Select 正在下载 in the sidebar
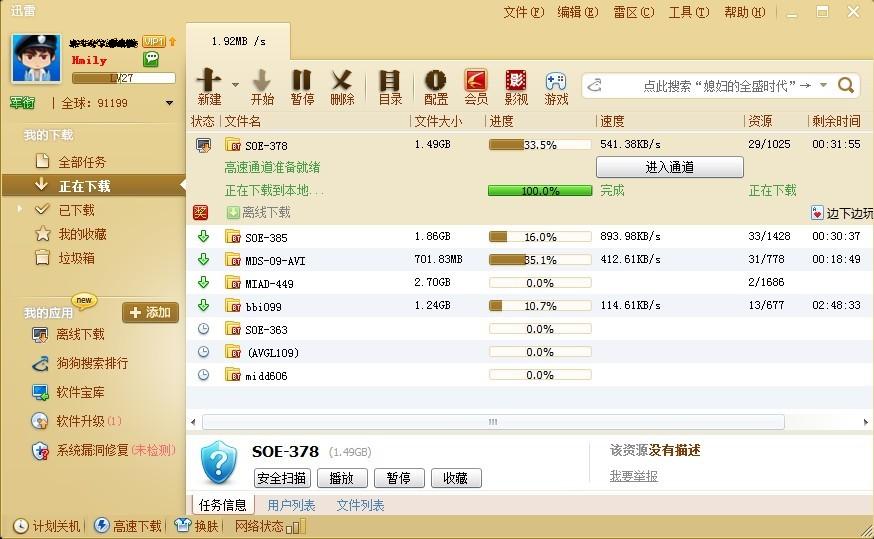 pyautogui.click(x=93, y=186)
